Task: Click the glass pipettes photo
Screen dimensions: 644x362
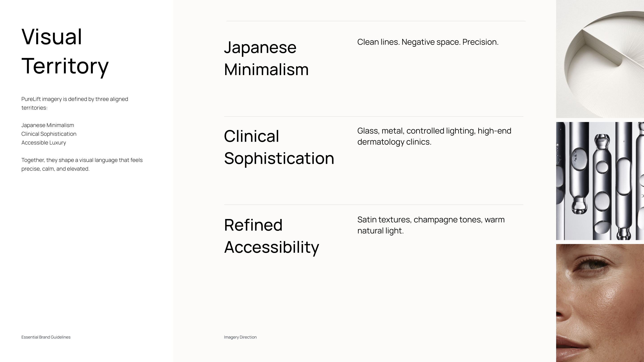Action: pos(600,181)
